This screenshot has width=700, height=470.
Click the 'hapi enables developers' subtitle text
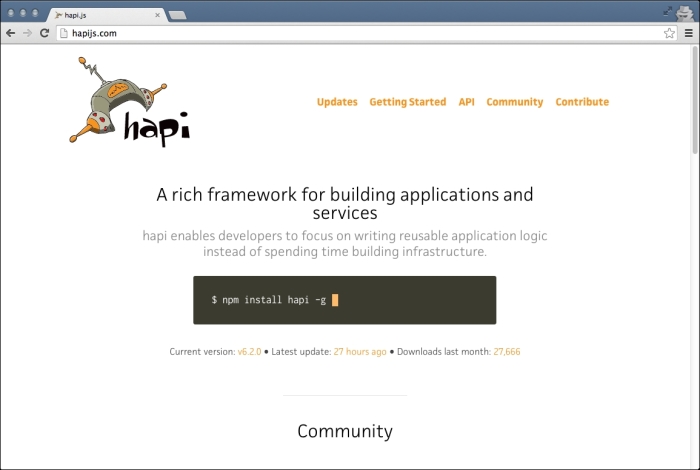tap(345, 243)
